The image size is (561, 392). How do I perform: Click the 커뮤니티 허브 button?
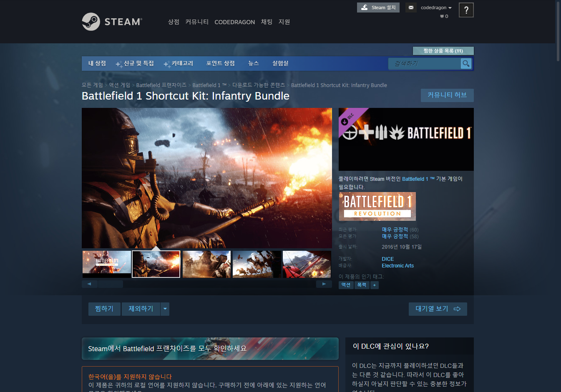pyautogui.click(x=447, y=95)
